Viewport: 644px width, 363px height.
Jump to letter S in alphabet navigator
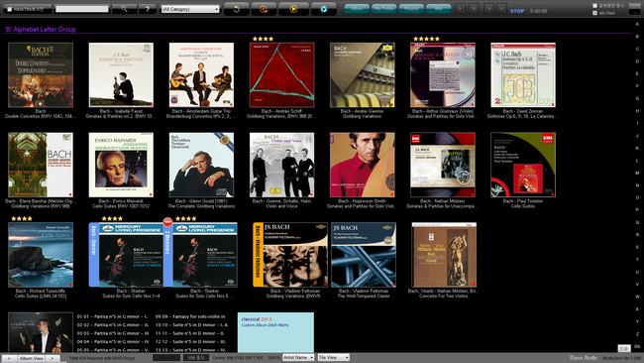pos(637,247)
